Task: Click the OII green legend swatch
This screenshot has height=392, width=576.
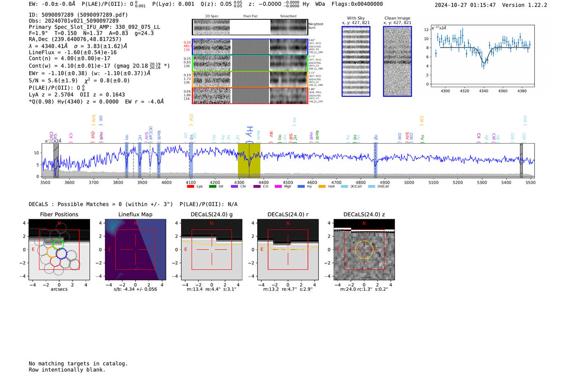Action: (213, 186)
